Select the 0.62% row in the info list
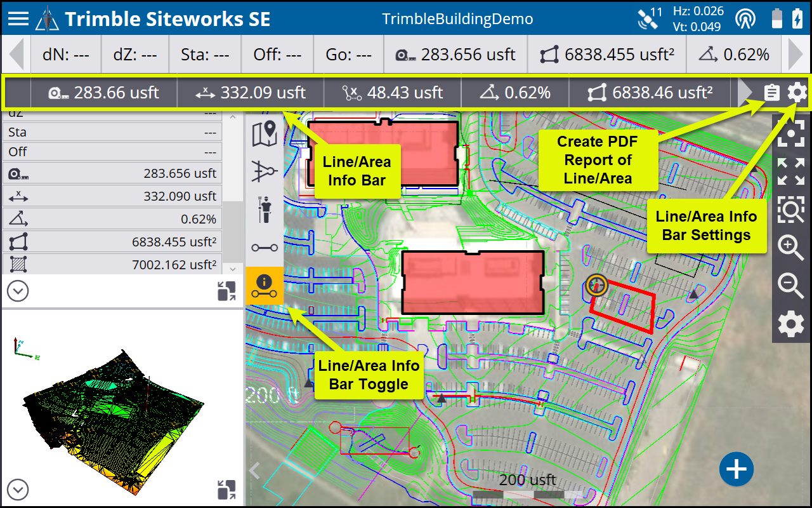The height and width of the screenshot is (508, 812). point(112,219)
